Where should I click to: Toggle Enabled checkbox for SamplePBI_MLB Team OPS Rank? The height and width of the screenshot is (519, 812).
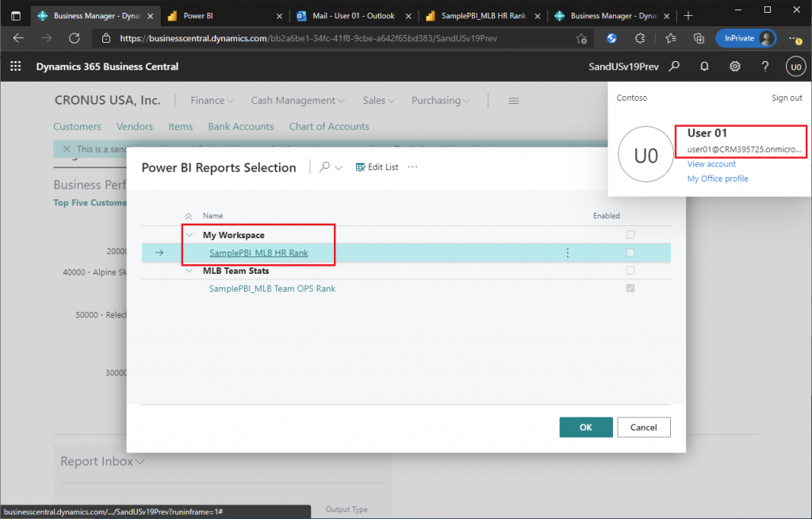pos(630,288)
